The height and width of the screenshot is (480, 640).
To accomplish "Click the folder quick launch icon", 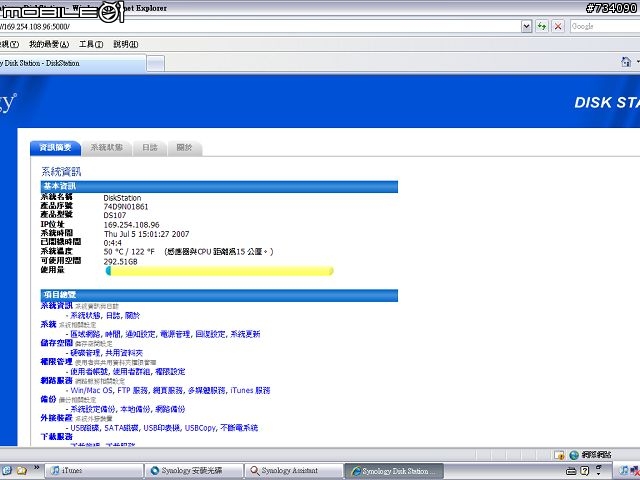I will (x=21, y=471).
